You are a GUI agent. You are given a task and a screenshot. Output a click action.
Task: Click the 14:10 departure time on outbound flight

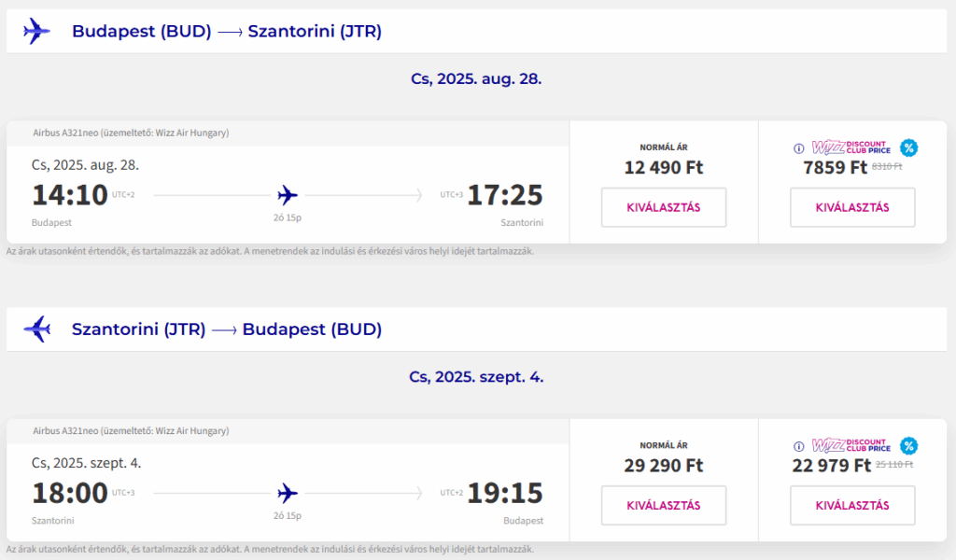tap(69, 195)
